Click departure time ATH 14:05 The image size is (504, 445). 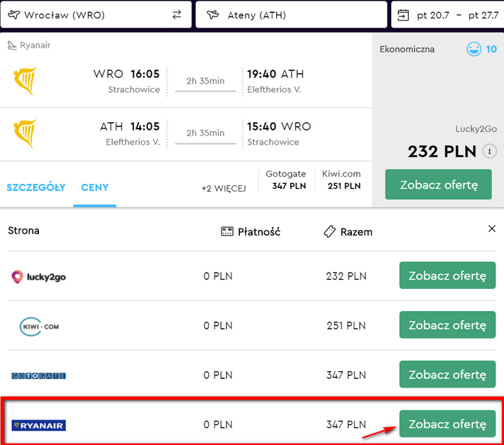130,126
